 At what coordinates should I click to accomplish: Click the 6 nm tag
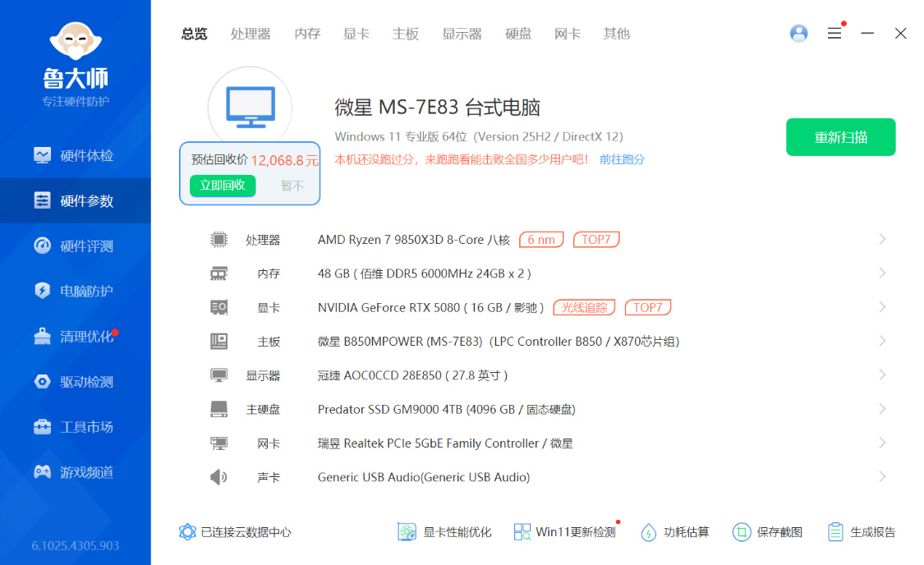click(541, 240)
